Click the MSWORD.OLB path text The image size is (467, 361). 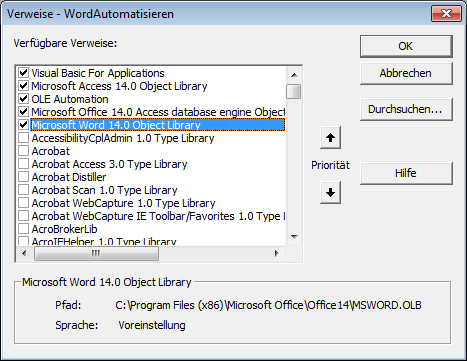coord(268,305)
